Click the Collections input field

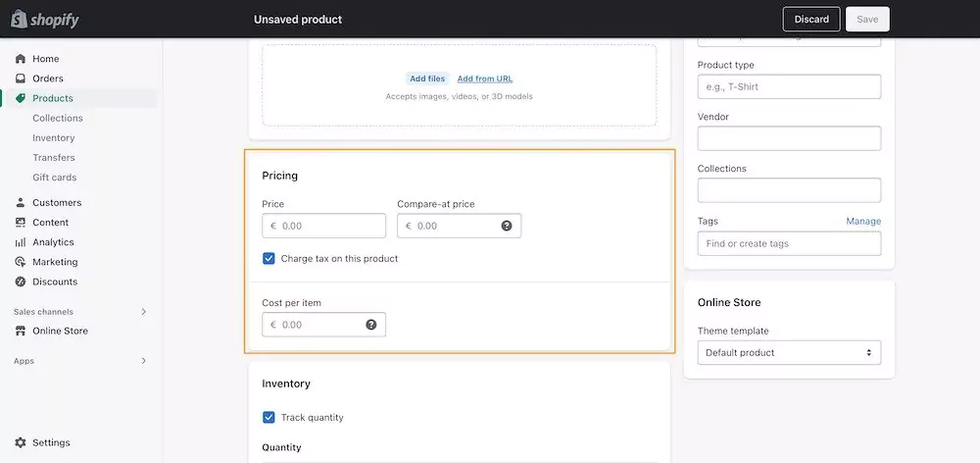pos(789,190)
